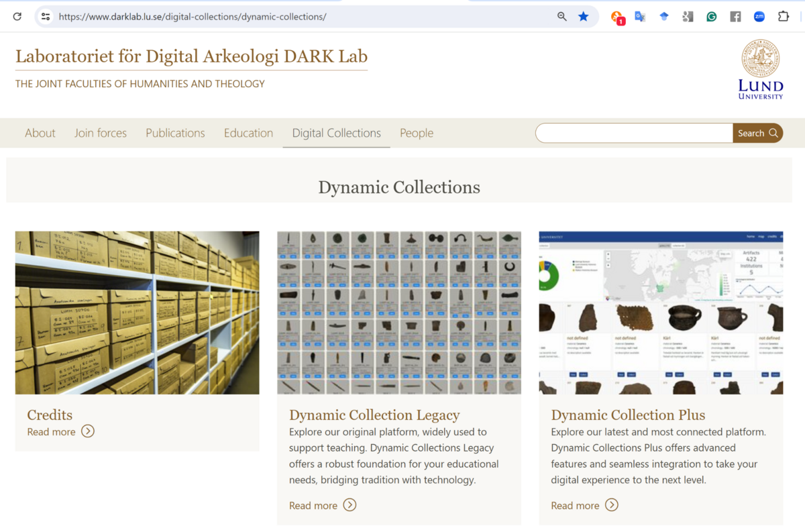Click the zoom magnifier icon in address bar

coord(561,16)
